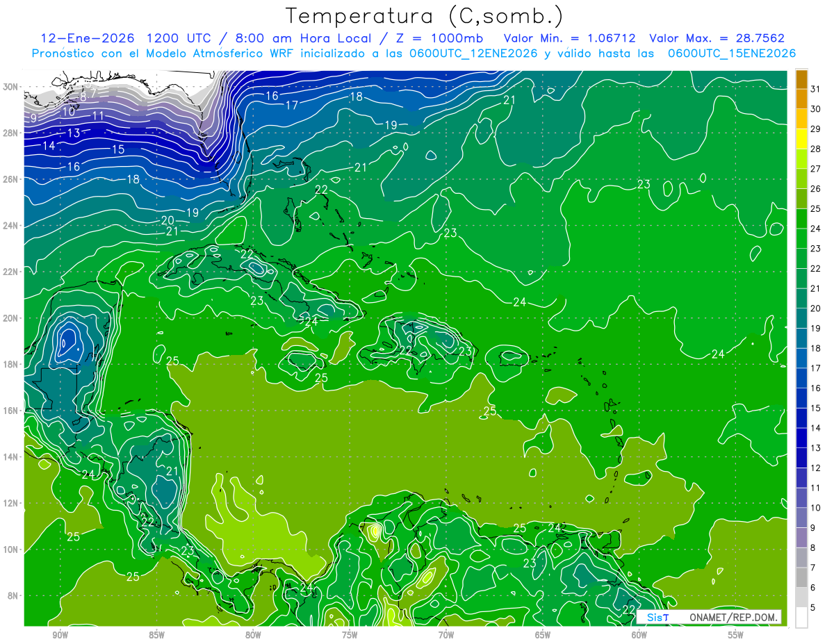Click the '60W' longitude axis label
The height and width of the screenshot is (644, 834).
(x=639, y=635)
